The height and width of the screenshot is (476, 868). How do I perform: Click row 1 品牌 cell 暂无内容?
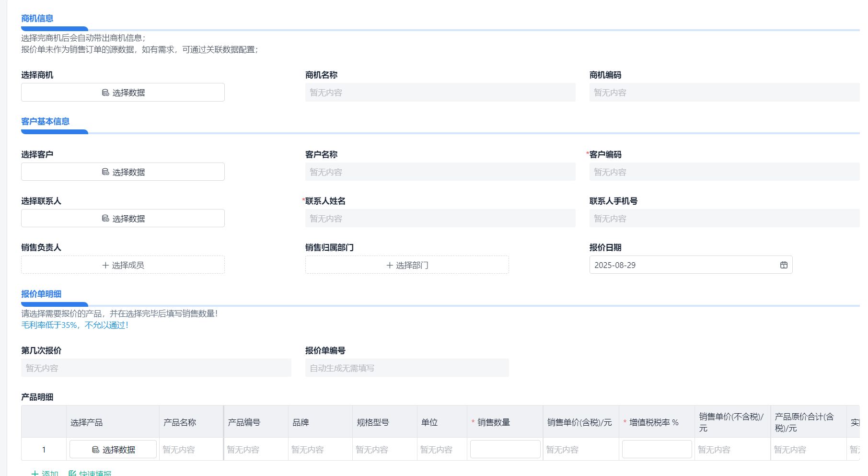320,449
